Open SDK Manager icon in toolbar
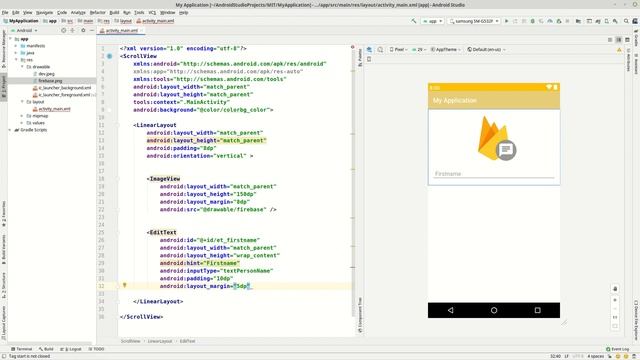 pyautogui.click(x=615, y=21)
